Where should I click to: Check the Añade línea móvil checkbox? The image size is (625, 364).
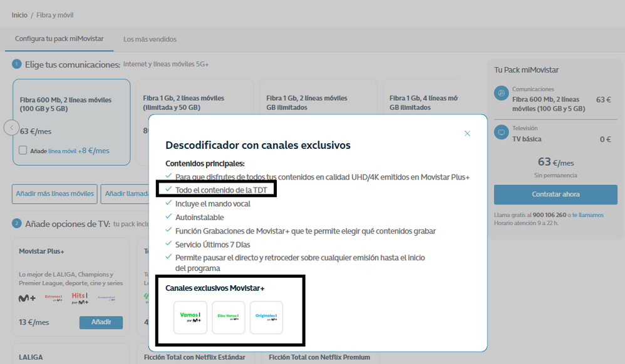[x=23, y=150]
